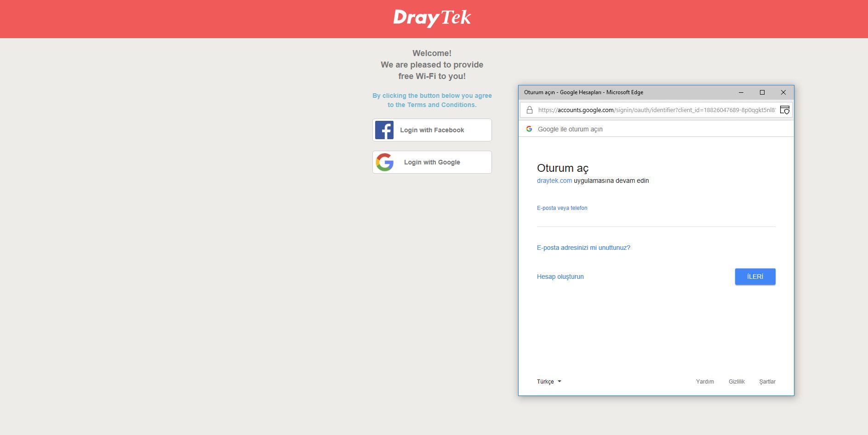Click the DrayTek logo in header

coord(432,18)
